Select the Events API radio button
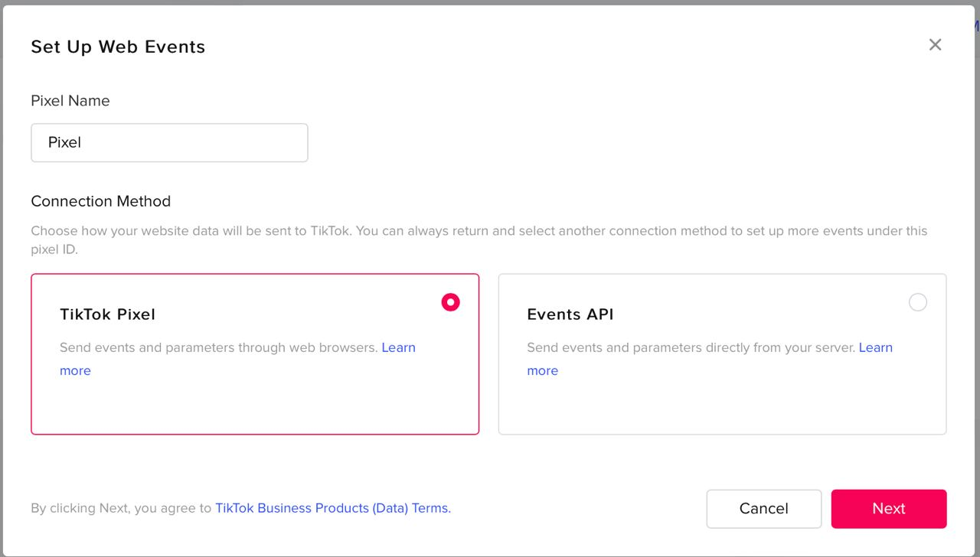The width and height of the screenshot is (980, 557). 917,302
